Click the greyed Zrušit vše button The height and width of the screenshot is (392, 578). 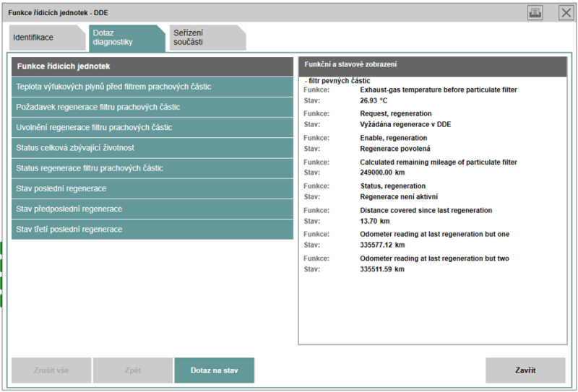point(51,370)
